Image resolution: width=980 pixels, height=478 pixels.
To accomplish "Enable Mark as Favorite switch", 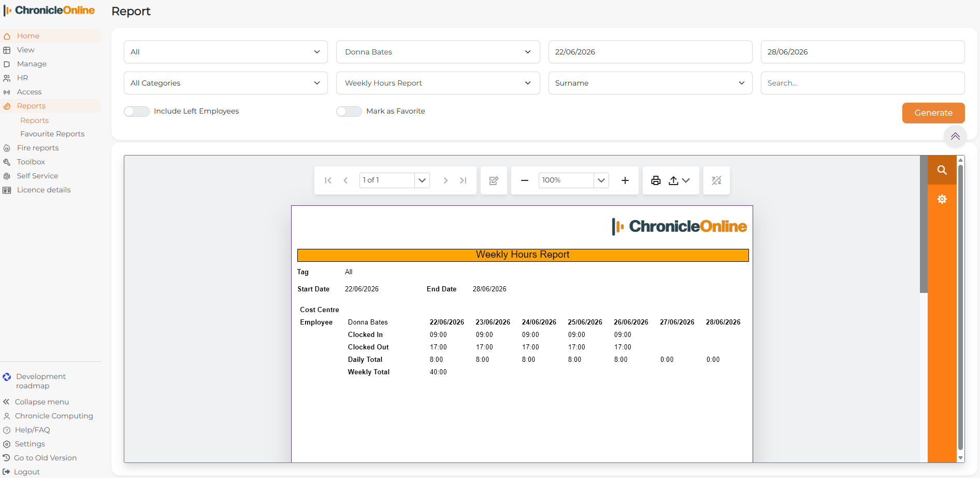I will point(349,111).
